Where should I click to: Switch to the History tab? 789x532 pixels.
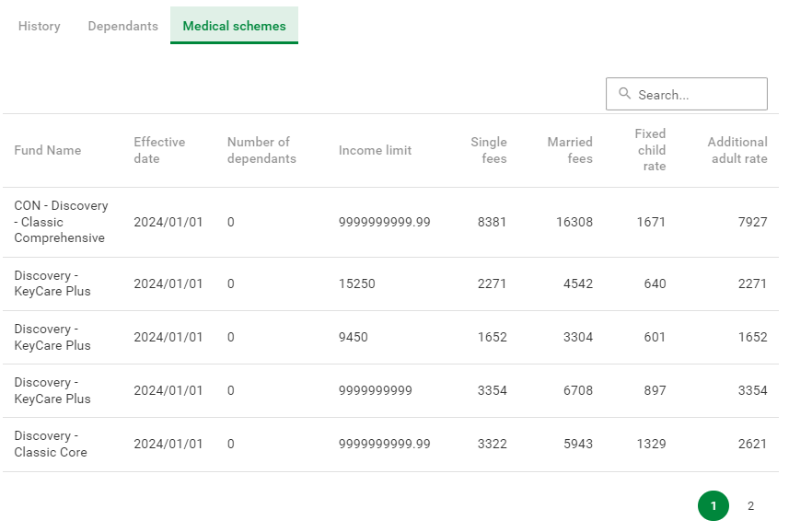(x=40, y=26)
